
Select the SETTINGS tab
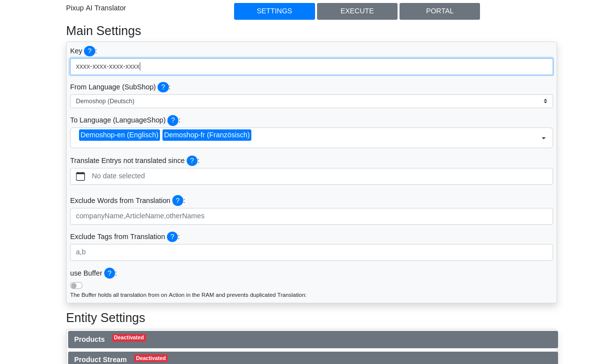point(274,11)
